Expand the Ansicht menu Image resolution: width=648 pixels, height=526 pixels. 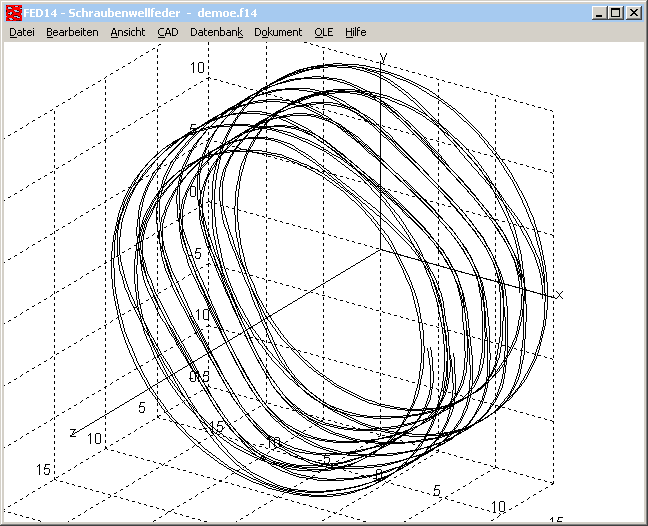point(128,32)
